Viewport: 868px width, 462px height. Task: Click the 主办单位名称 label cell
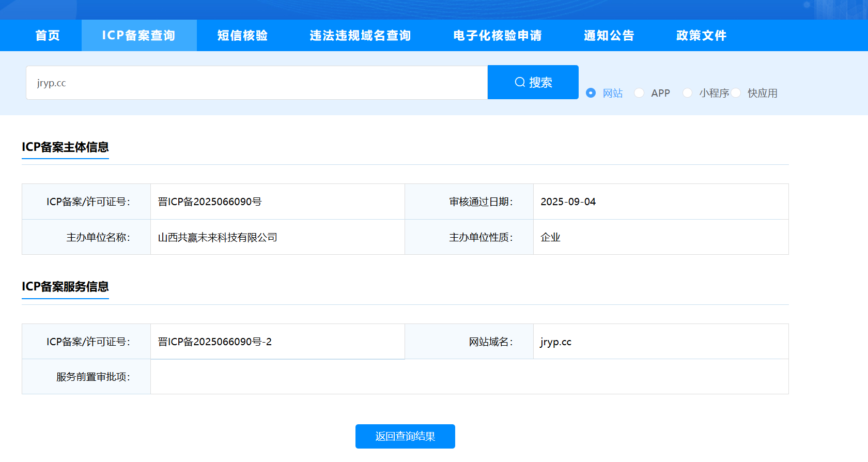[86, 237]
